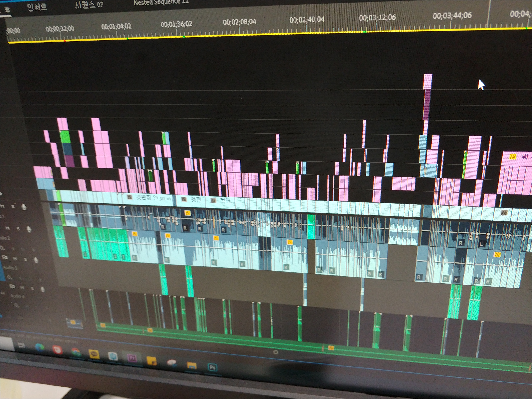
Task: Select the tall pink clip on the topmost track
Action: (428, 82)
